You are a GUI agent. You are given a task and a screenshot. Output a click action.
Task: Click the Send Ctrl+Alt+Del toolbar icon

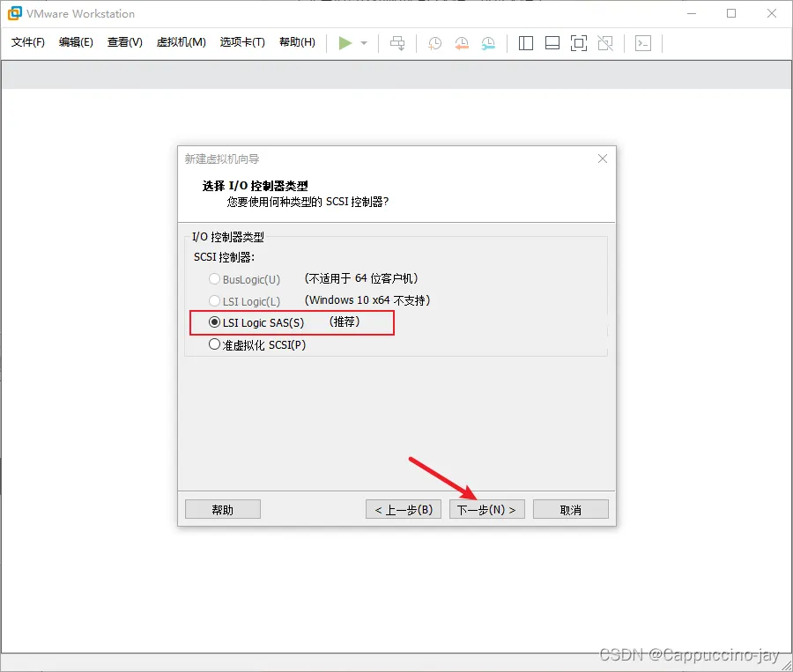click(397, 43)
